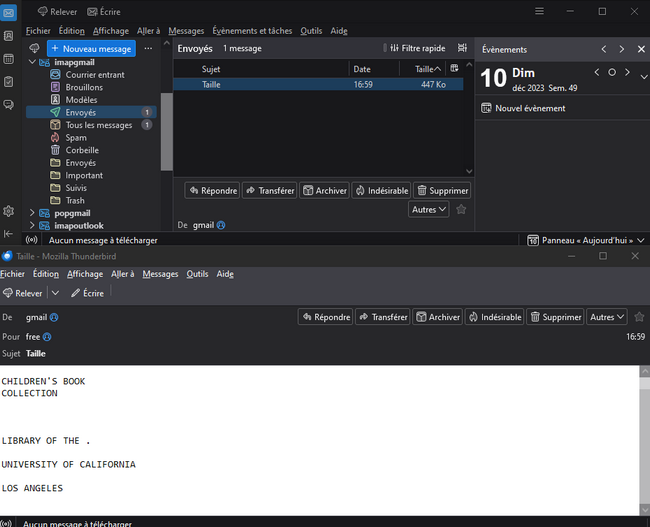Viewport: 650px width, 527px height.
Task: Star the message in Taille window
Action: pos(639,317)
